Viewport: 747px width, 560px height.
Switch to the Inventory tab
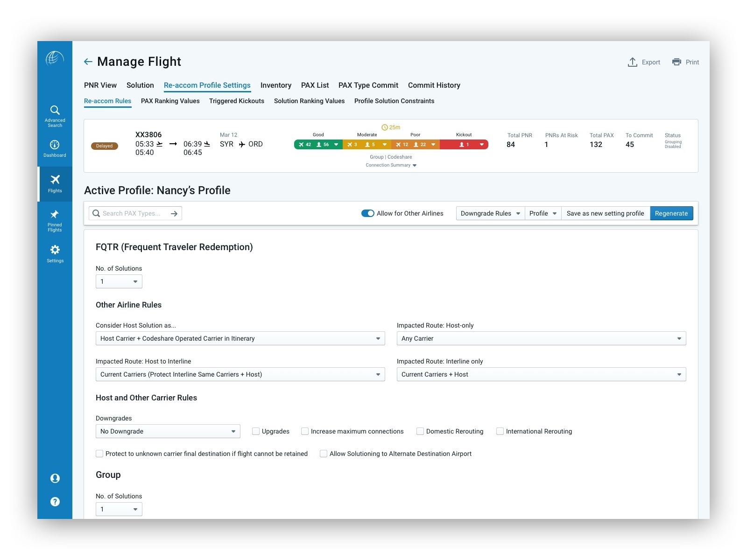tap(275, 85)
